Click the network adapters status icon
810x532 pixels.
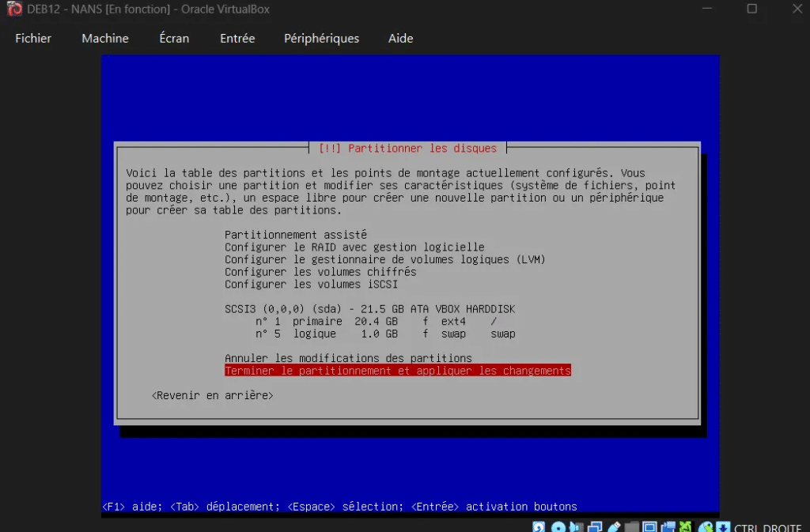594,527
